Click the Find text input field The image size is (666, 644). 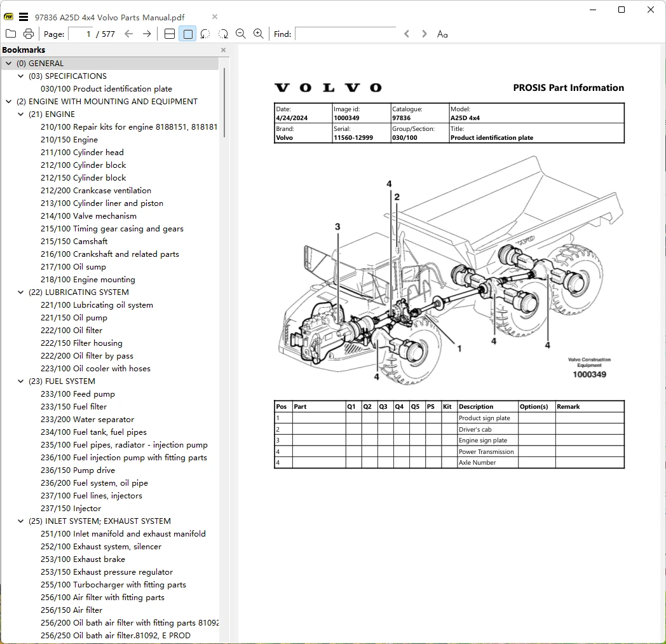coord(345,34)
